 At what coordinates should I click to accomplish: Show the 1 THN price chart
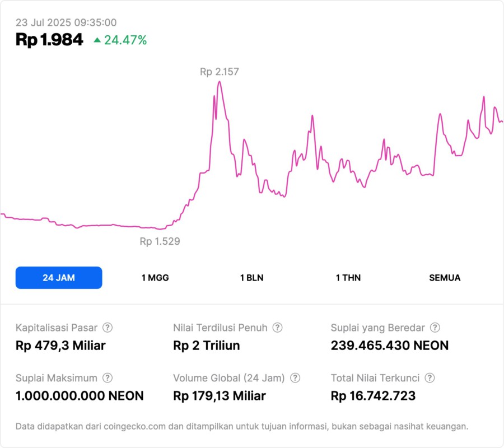click(348, 278)
